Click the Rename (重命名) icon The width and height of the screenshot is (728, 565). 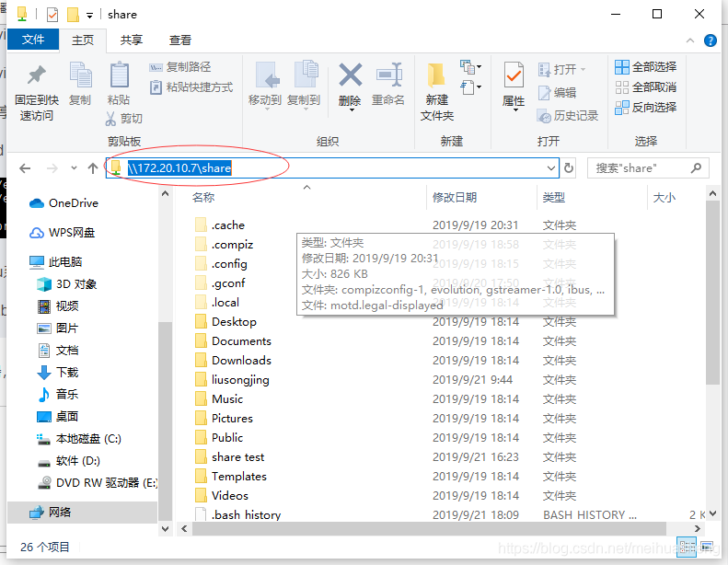pyautogui.click(x=388, y=75)
